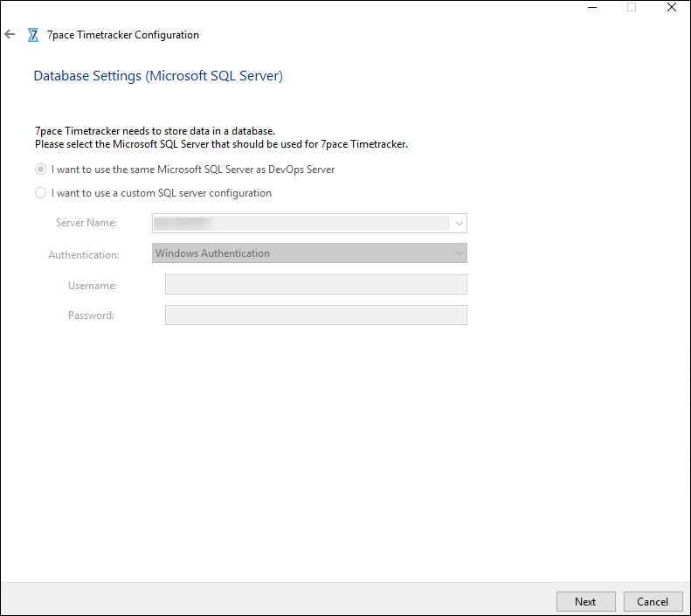691x616 pixels.
Task: Close the configuration window
Action: 672,7
